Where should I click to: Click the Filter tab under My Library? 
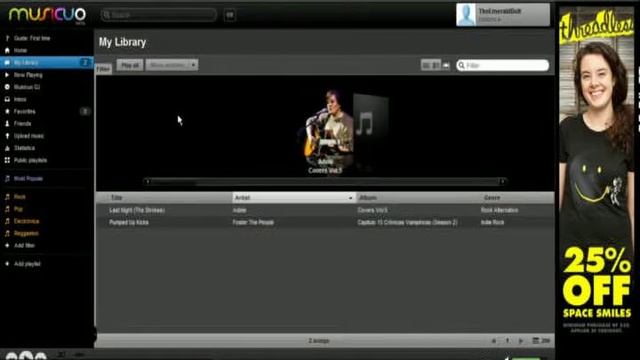(x=103, y=69)
